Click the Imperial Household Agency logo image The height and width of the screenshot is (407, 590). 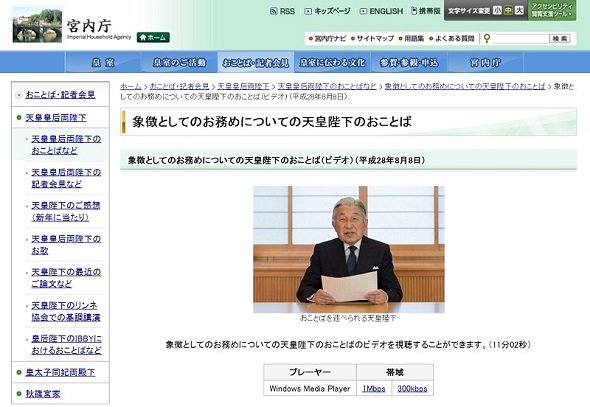(37, 24)
